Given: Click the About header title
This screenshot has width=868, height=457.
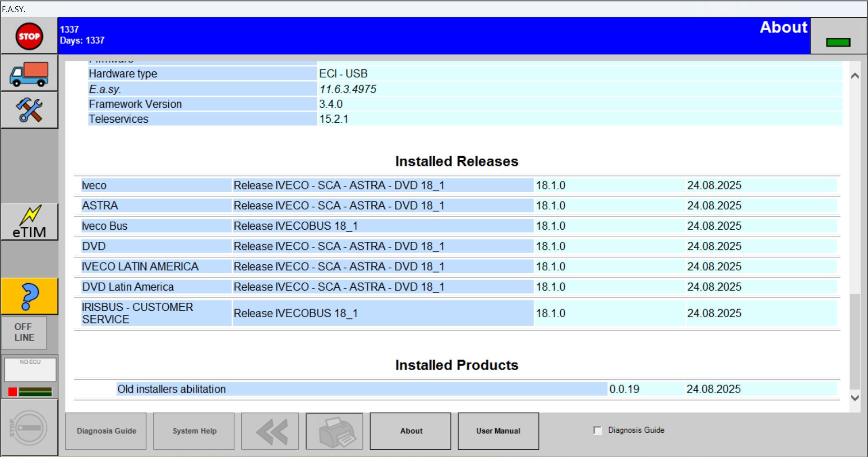Looking at the screenshot, I should (783, 28).
